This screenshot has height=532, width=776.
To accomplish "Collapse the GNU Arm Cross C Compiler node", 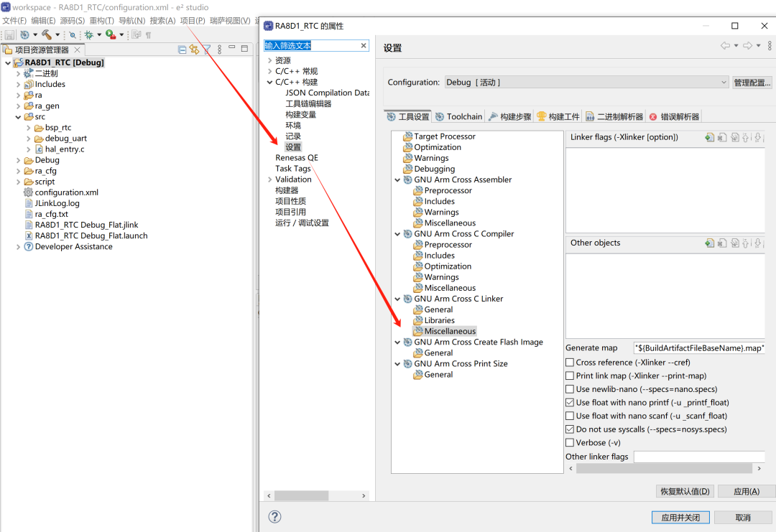I will [x=397, y=233].
